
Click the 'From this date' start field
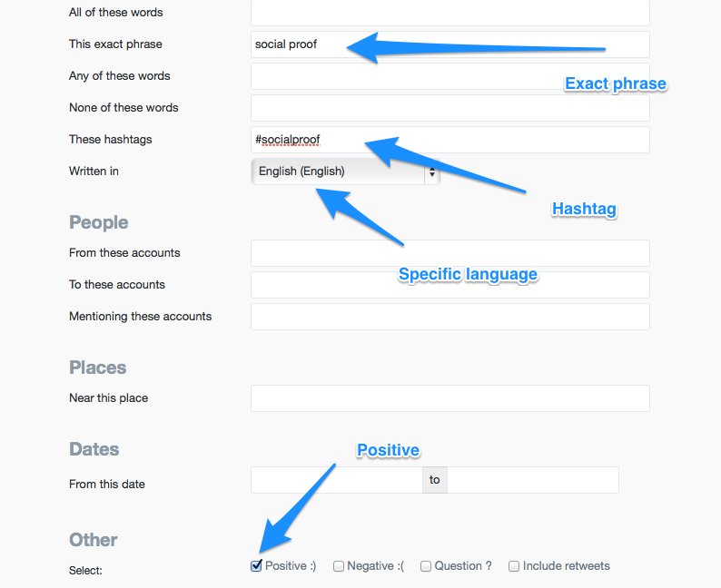[336, 480]
